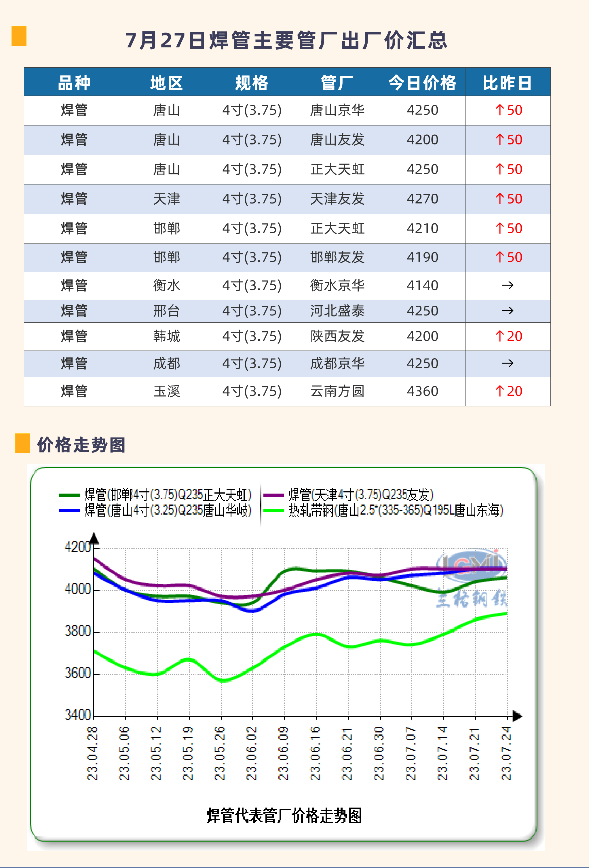
Task: Click the right arrow in 成都京华 row
Action: click(x=508, y=363)
